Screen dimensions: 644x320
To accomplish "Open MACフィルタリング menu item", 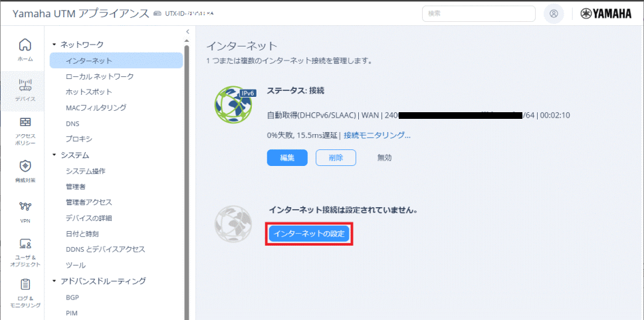I will coord(96,108).
